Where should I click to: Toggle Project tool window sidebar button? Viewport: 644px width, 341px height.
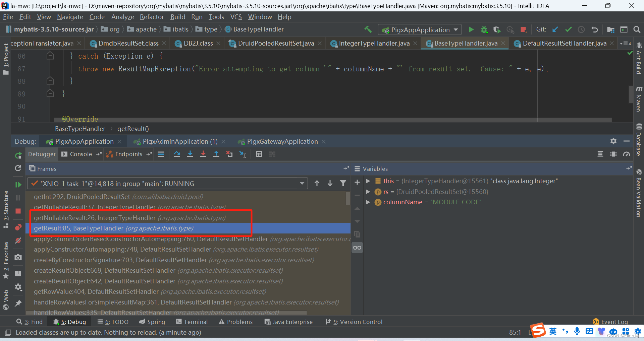tap(6, 59)
